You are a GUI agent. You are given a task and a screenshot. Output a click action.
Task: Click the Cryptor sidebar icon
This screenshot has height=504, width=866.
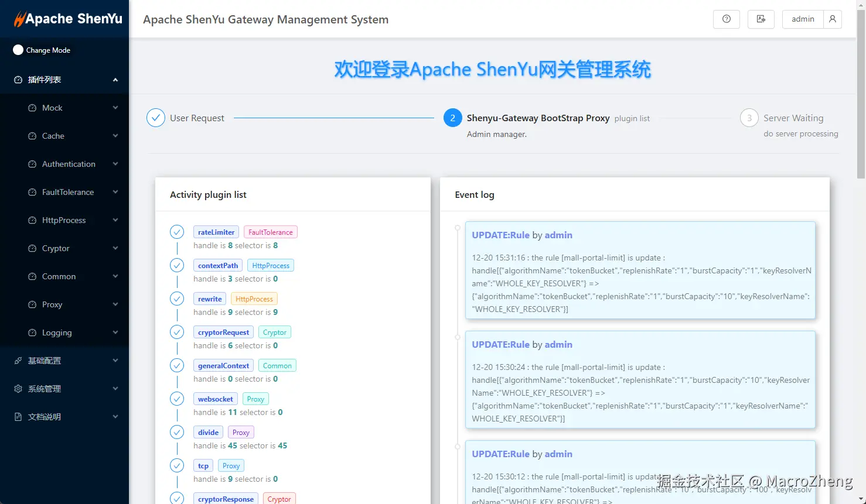[x=32, y=248]
